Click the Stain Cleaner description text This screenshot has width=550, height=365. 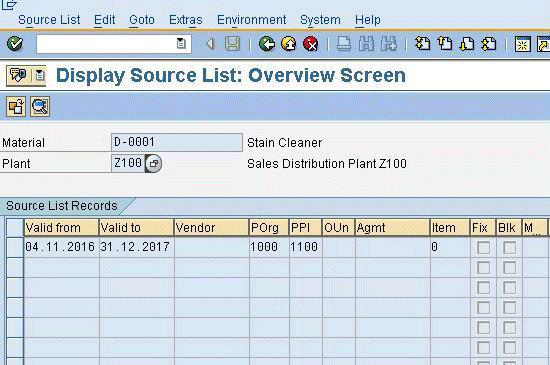(x=284, y=143)
